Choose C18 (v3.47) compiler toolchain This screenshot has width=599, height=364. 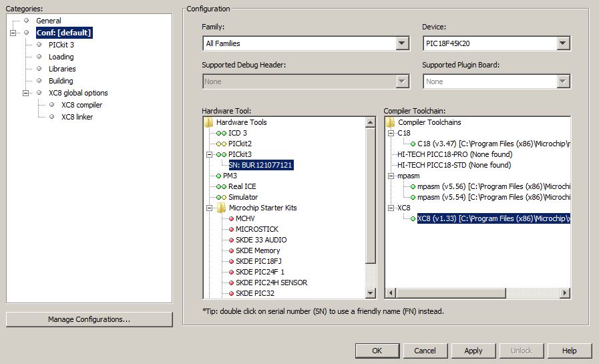click(493, 144)
